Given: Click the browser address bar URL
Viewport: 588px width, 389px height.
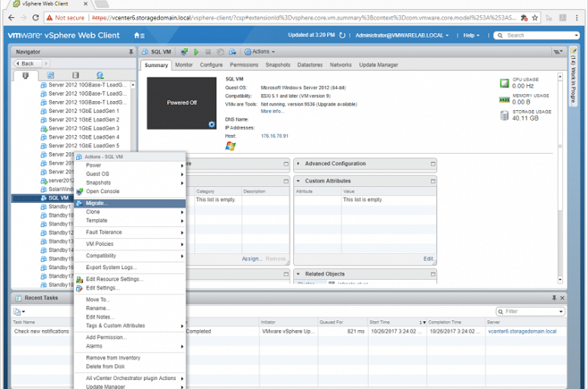Looking at the screenshot, I should click(304, 17).
